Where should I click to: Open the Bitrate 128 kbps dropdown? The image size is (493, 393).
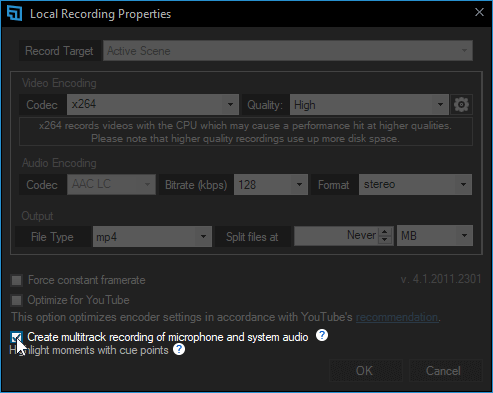pyautogui.click(x=271, y=184)
